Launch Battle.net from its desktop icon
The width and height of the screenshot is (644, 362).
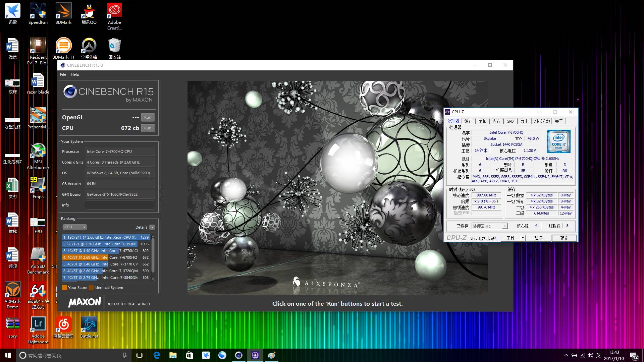[89, 324]
